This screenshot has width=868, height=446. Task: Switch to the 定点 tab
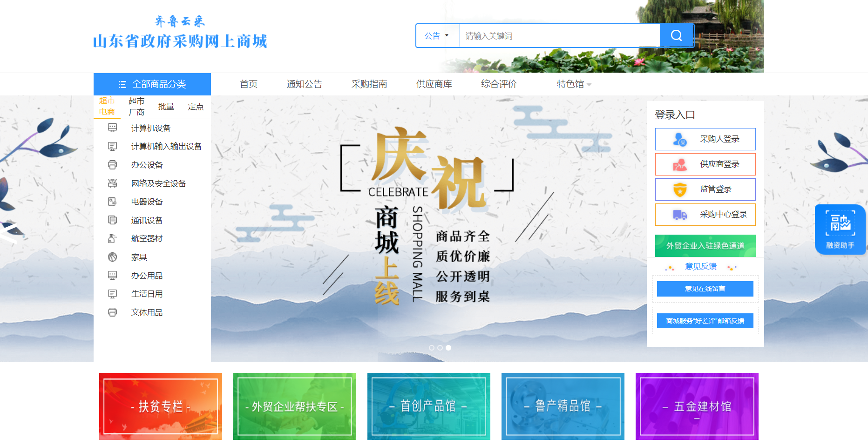[196, 107]
